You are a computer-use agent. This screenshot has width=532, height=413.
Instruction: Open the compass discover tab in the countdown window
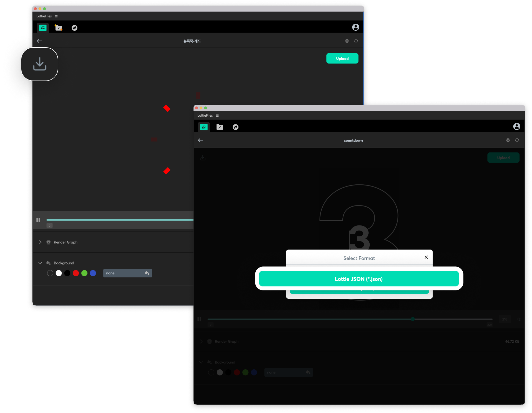pyautogui.click(x=236, y=127)
